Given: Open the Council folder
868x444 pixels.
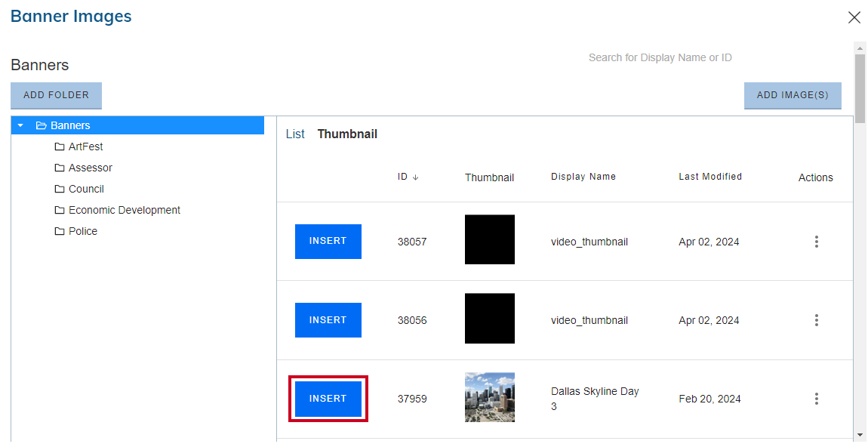Looking at the screenshot, I should (86, 189).
